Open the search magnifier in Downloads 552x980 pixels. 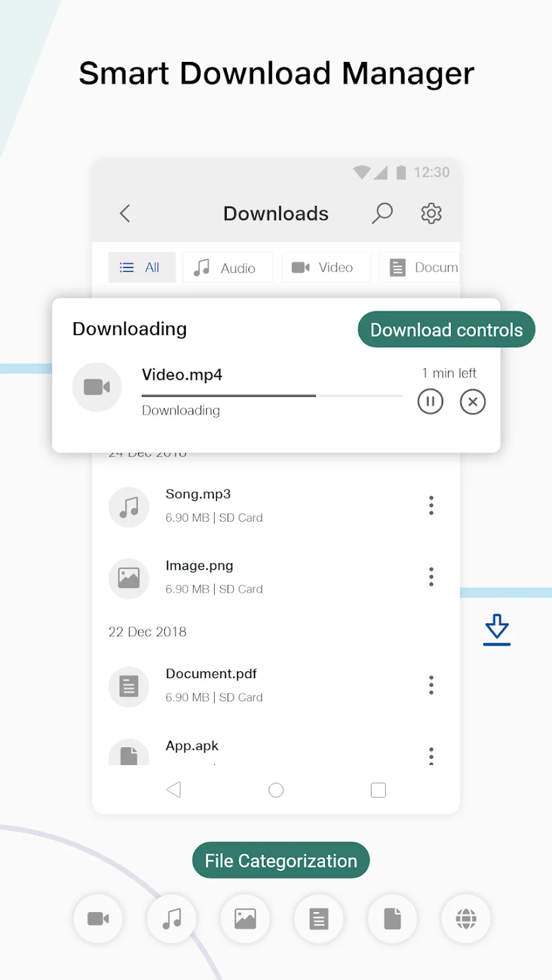(382, 213)
